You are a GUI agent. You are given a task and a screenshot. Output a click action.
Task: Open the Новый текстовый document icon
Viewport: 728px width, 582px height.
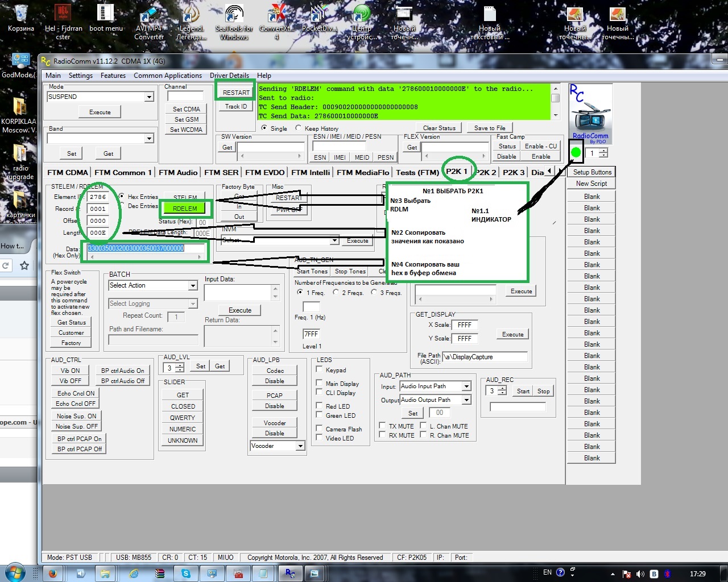(x=490, y=22)
